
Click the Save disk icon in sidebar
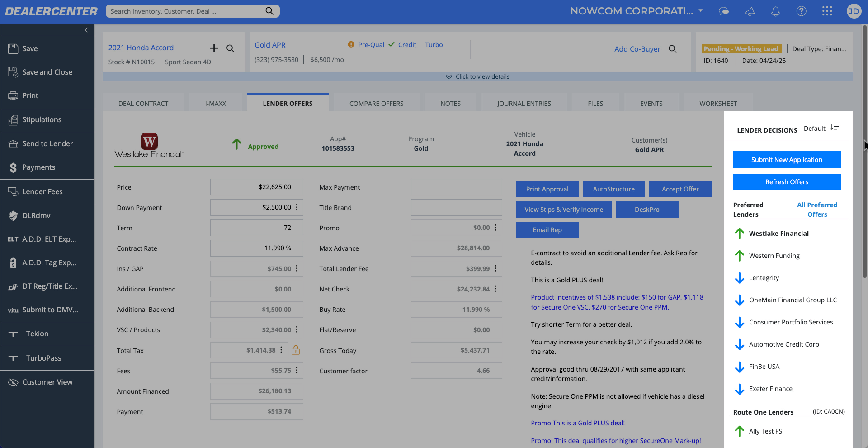click(13, 48)
